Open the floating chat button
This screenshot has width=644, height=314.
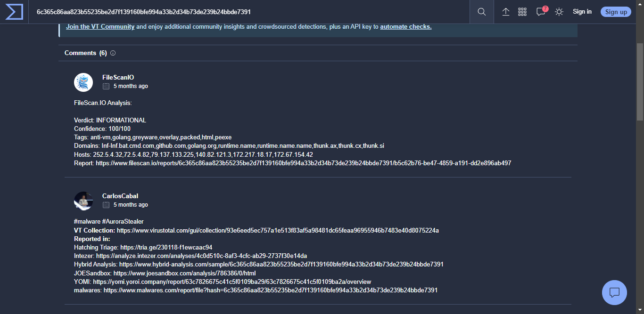614,292
